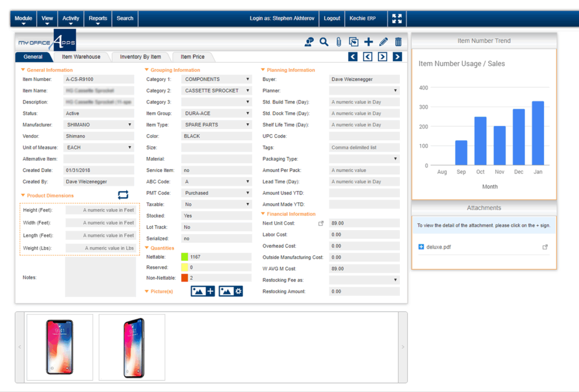Attach a file using the paperclip icon

pos(339,42)
